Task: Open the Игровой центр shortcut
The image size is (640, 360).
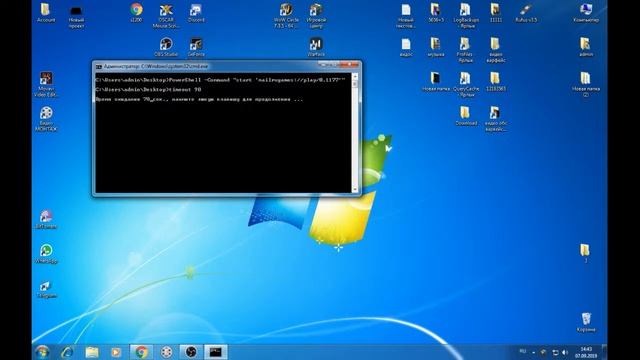Action: pyautogui.click(x=316, y=16)
